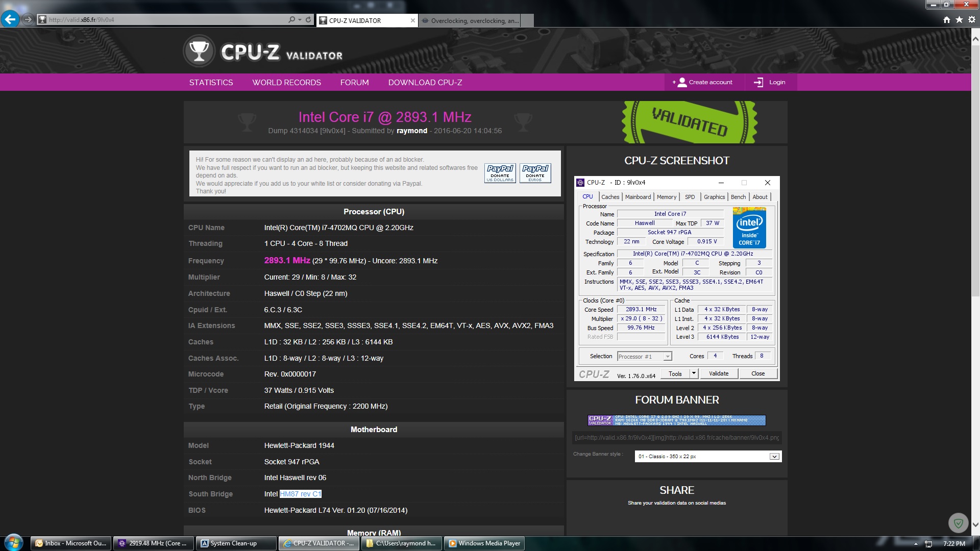Show hidden tray icons arrow
The image size is (980, 551).
point(916,544)
